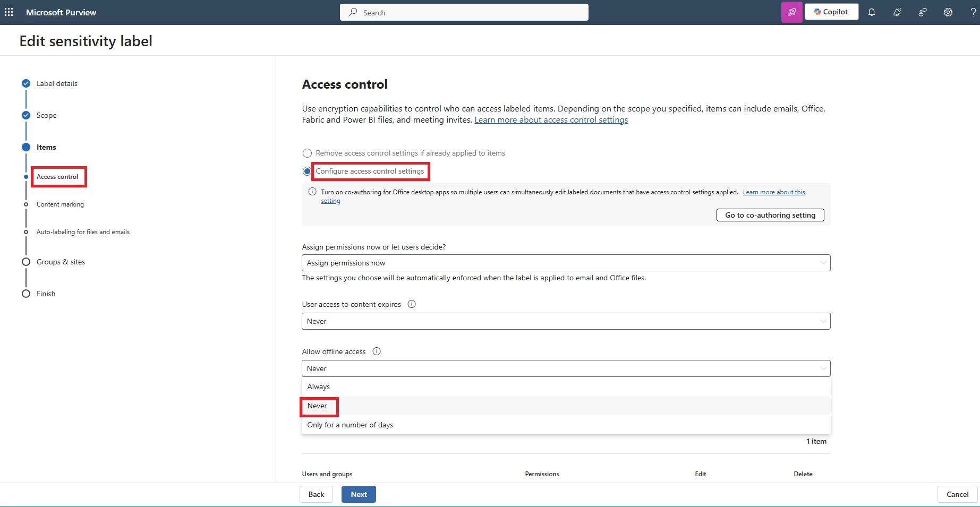Image resolution: width=980 pixels, height=507 pixels.
Task: Open the Copilot button
Action: click(x=831, y=12)
